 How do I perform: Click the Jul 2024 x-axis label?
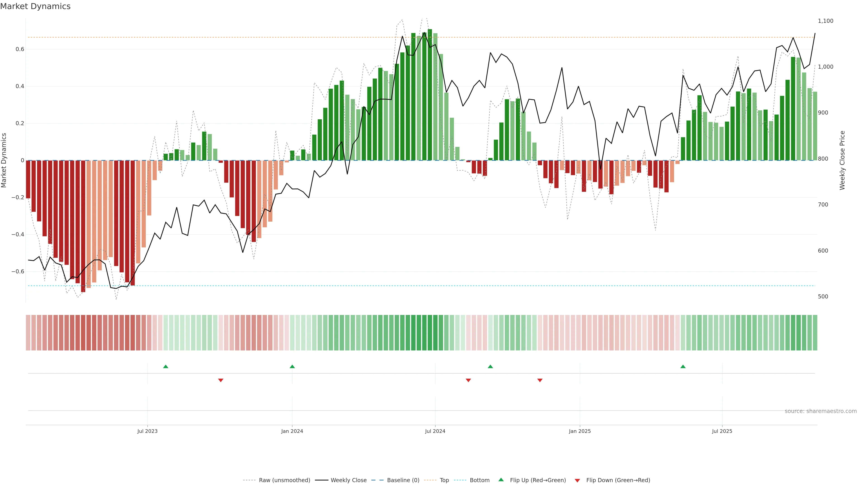[x=435, y=431]
